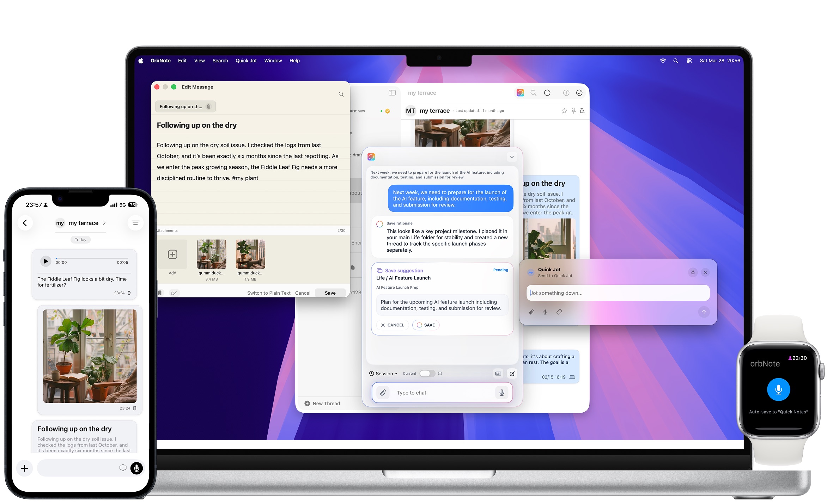Click search icon in Edit Message window

[341, 94]
